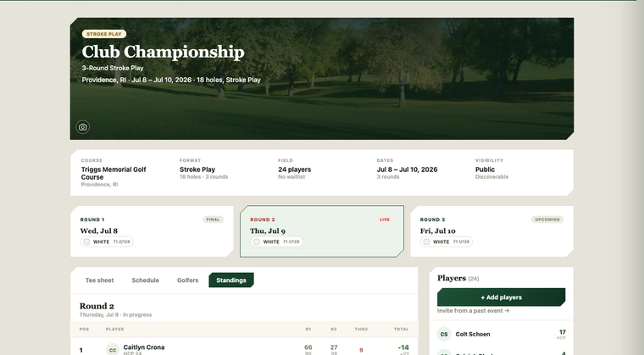This screenshot has height=355, width=644.
Task: Click the Jul 8 – Jul 10, 2026 dates value
Action: pos(407,169)
